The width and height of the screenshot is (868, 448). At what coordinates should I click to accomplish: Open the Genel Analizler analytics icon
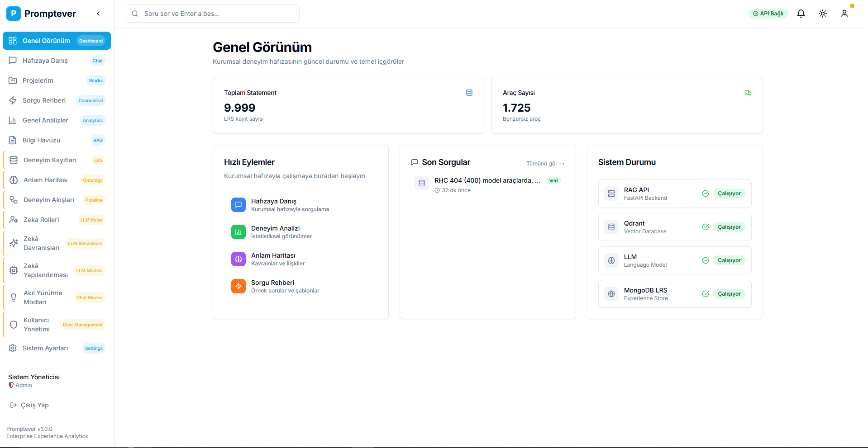pos(13,120)
